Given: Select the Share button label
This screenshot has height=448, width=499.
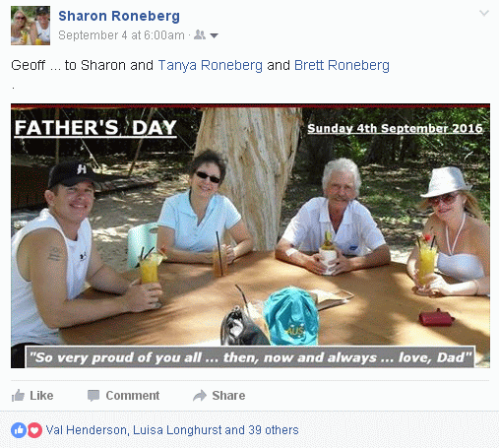Looking at the screenshot, I should point(228,396).
